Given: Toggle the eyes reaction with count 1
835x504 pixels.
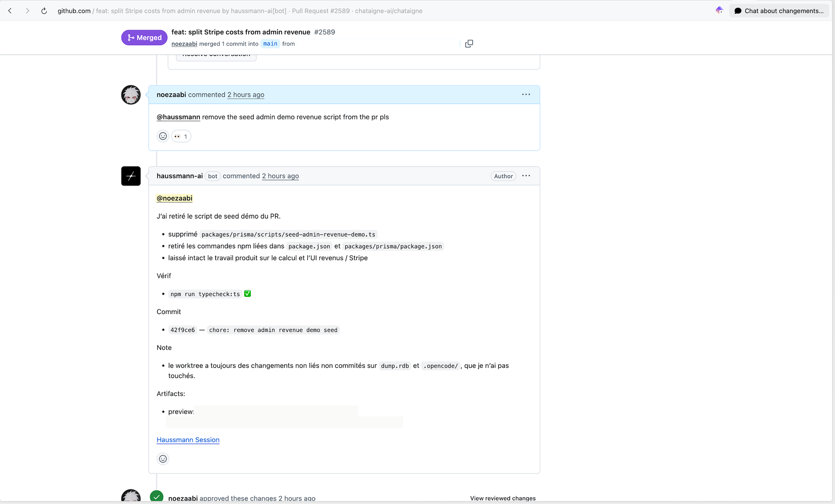Looking at the screenshot, I should pyautogui.click(x=181, y=136).
